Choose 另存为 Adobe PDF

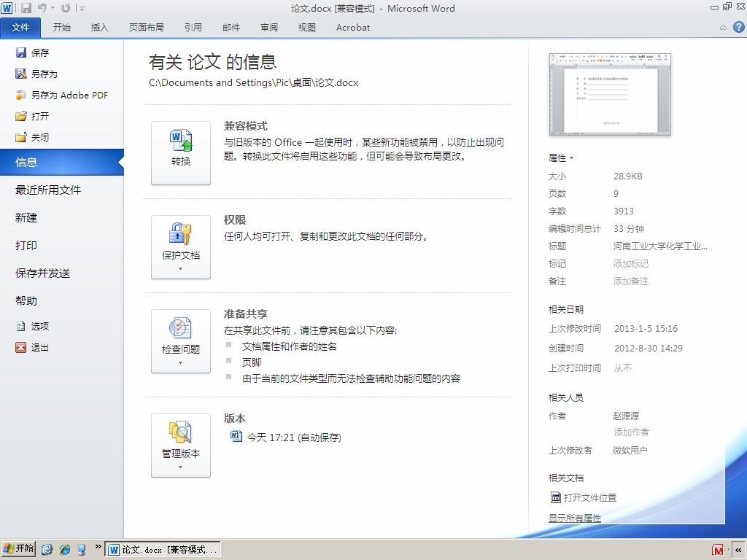(61, 96)
